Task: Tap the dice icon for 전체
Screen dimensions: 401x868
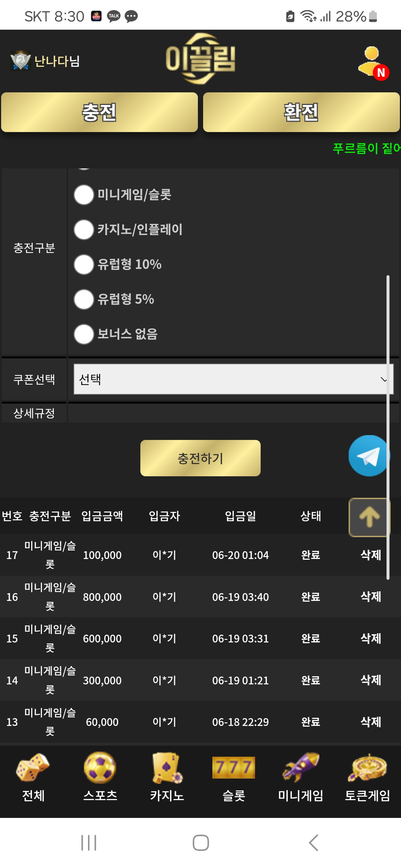Action: (33, 767)
